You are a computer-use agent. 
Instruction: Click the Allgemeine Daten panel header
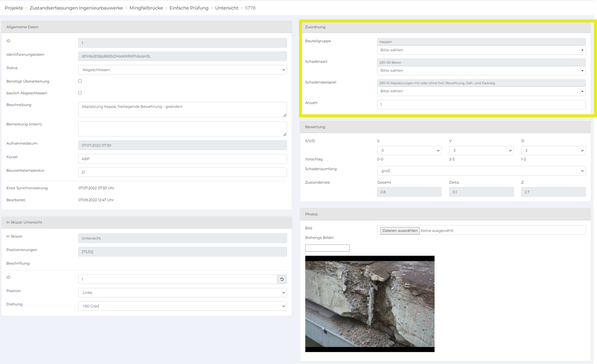point(147,27)
